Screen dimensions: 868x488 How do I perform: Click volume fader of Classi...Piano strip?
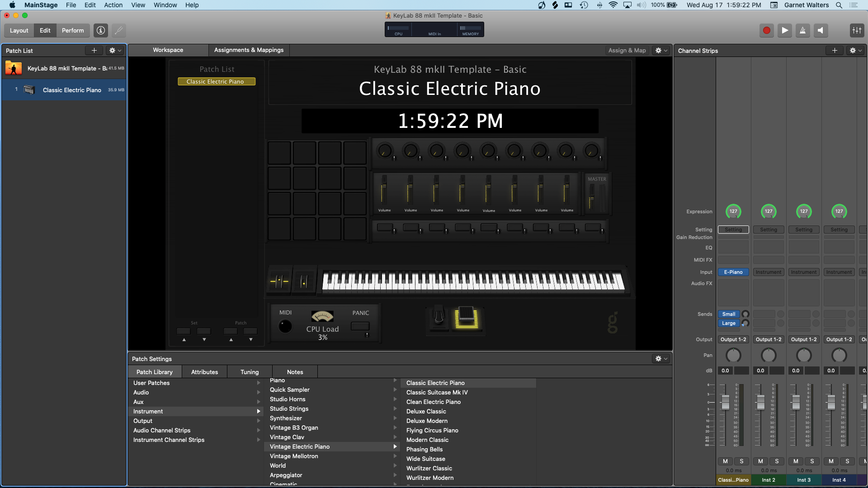725,402
